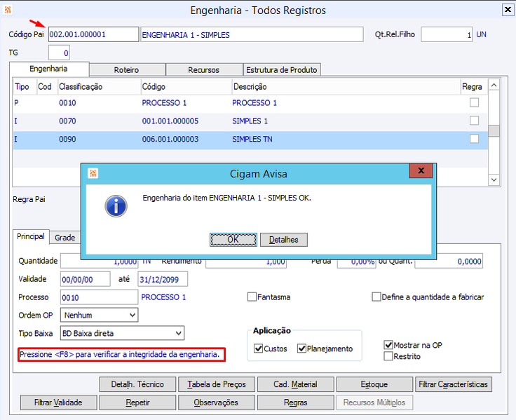Disable the Mostrar na OP checkbox
Viewport: 516px width, 420px height.
(x=388, y=345)
